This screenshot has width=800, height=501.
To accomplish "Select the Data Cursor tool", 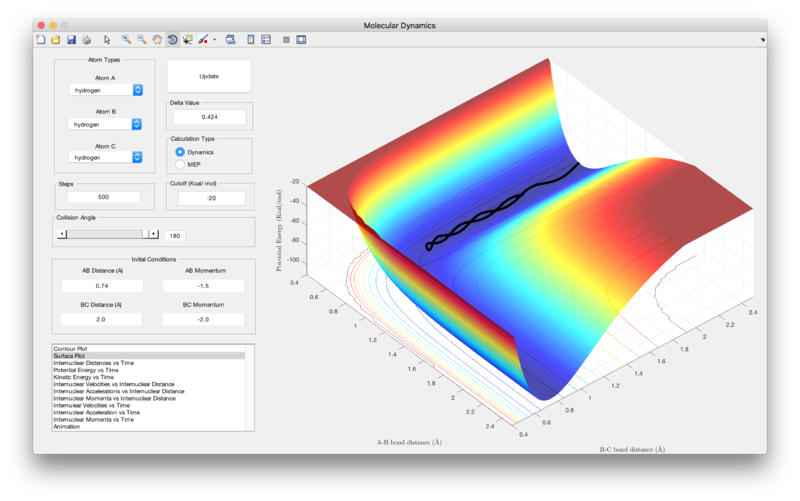I will 188,39.
